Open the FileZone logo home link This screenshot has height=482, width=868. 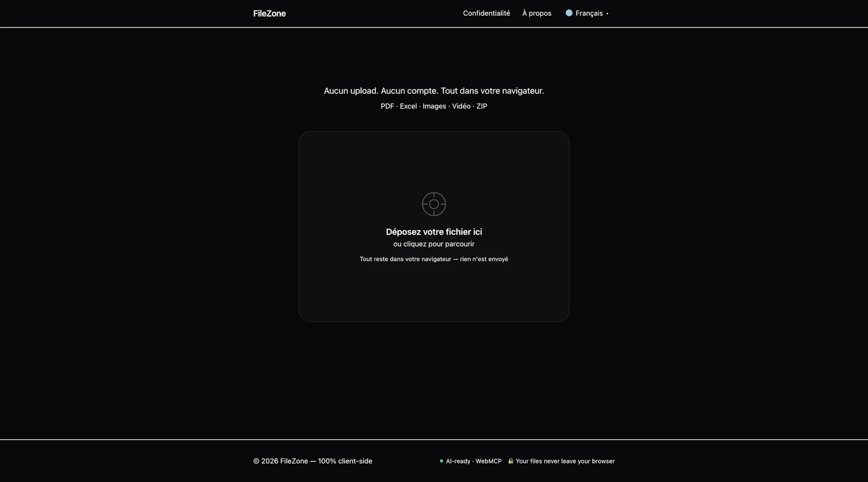point(269,14)
